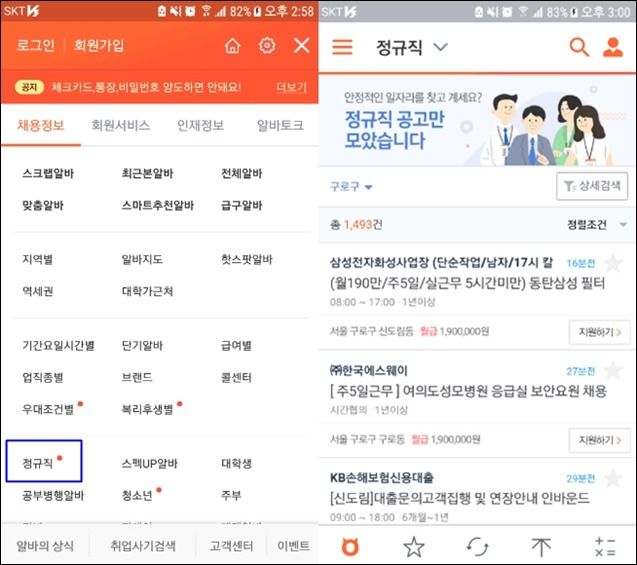Select 청소년 in the menu
Image resolution: width=637 pixels, height=565 pixels.
click(x=137, y=495)
